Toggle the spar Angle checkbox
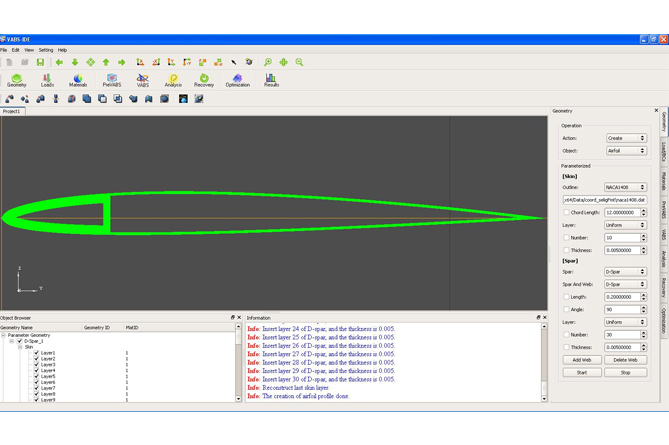The width and height of the screenshot is (669, 445). pyautogui.click(x=566, y=310)
